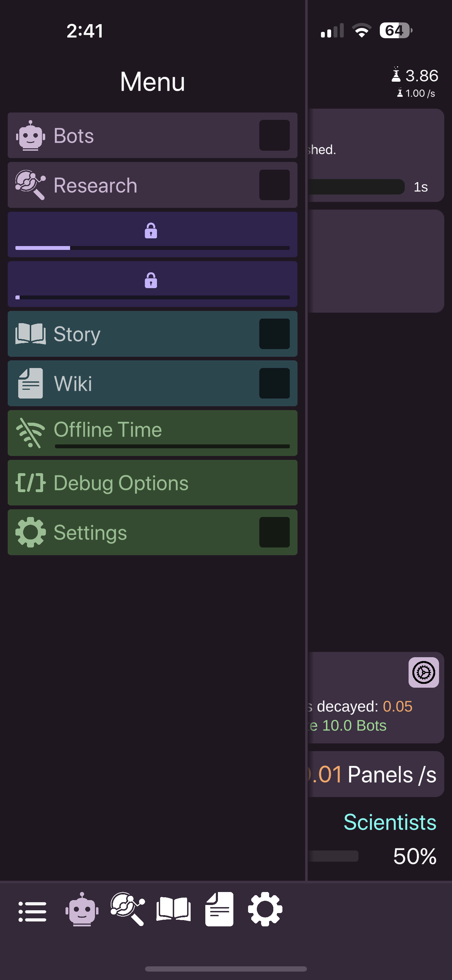This screenshot has height=980, width=452.
Task: Toggle the dark square box beside Story
Action: (x=274, y=334)
